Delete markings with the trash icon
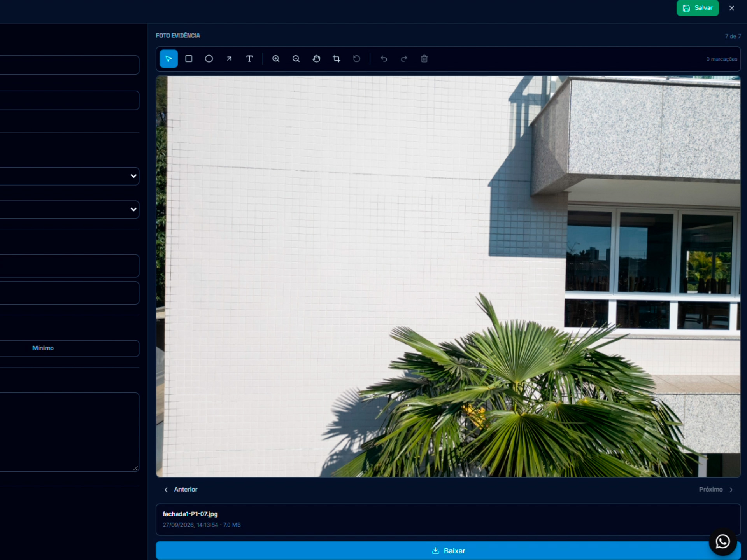The image size is (747, 560). [424, 59]
